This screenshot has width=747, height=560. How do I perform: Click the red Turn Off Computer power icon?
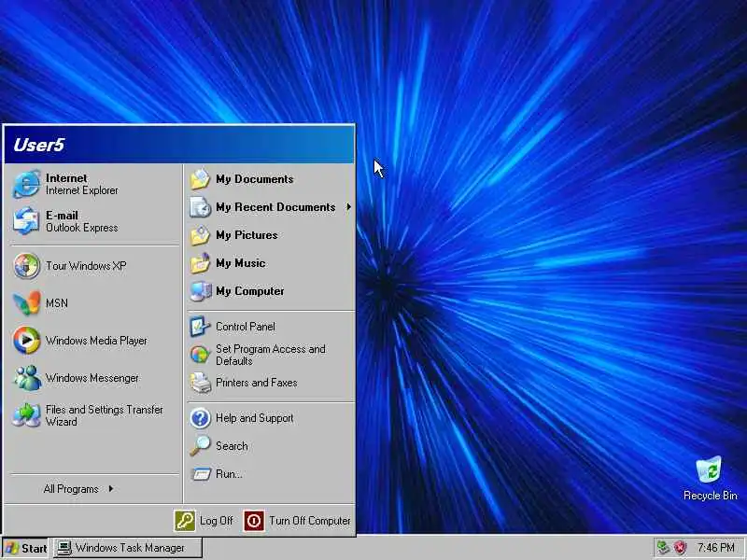[254, 521]
